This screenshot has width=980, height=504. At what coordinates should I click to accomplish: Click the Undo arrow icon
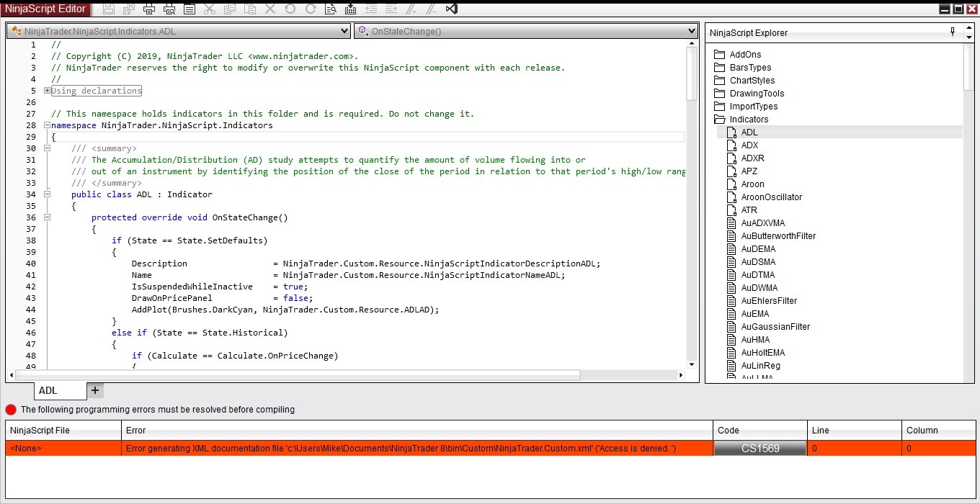coord(290,9)
